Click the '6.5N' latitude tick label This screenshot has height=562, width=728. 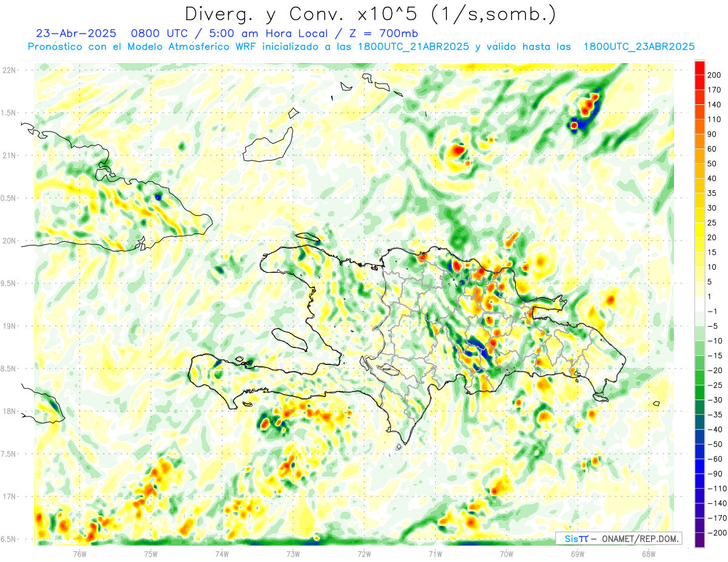(x=8, y=539)
